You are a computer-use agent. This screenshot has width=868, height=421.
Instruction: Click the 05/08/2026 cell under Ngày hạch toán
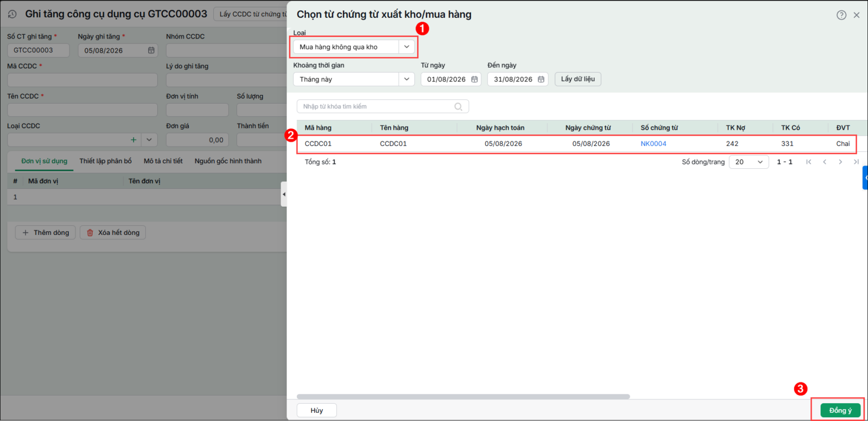pyautogui.click(x=503, y=144)
